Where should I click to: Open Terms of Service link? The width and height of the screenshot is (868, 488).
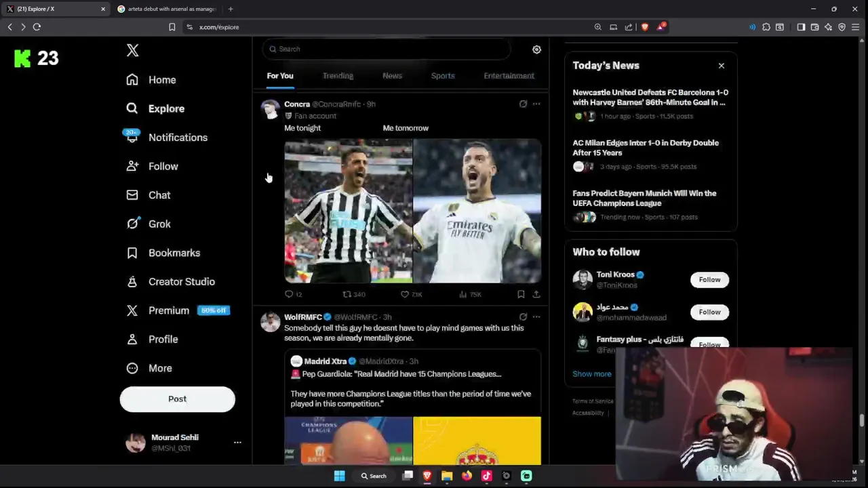point(593,401)
